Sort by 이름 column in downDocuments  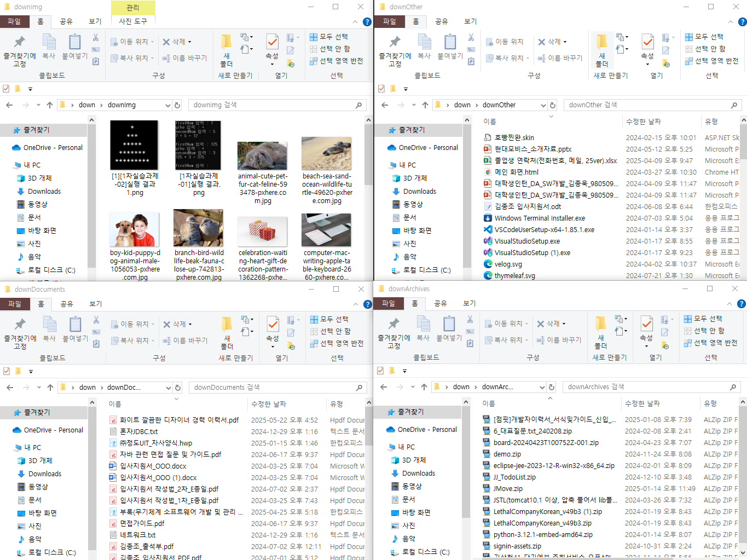176,404
